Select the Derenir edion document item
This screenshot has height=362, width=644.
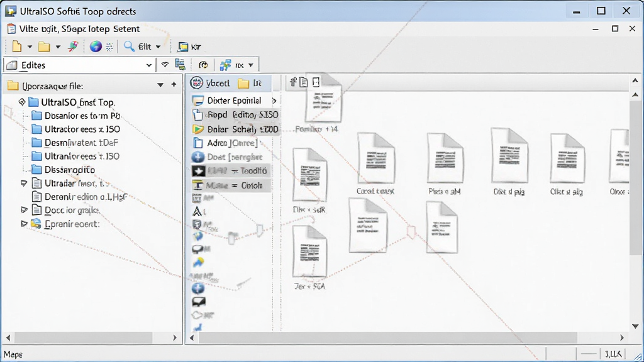pos(79,197)
